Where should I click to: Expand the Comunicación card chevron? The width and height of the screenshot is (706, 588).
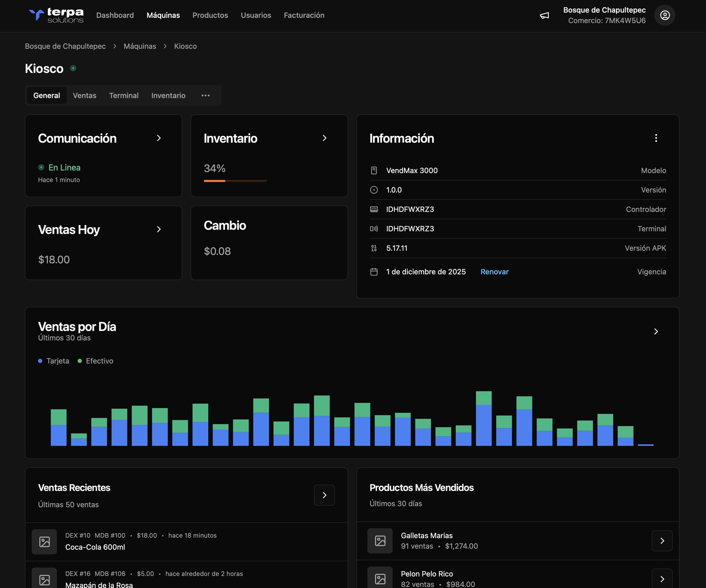[x=159, y=138]
